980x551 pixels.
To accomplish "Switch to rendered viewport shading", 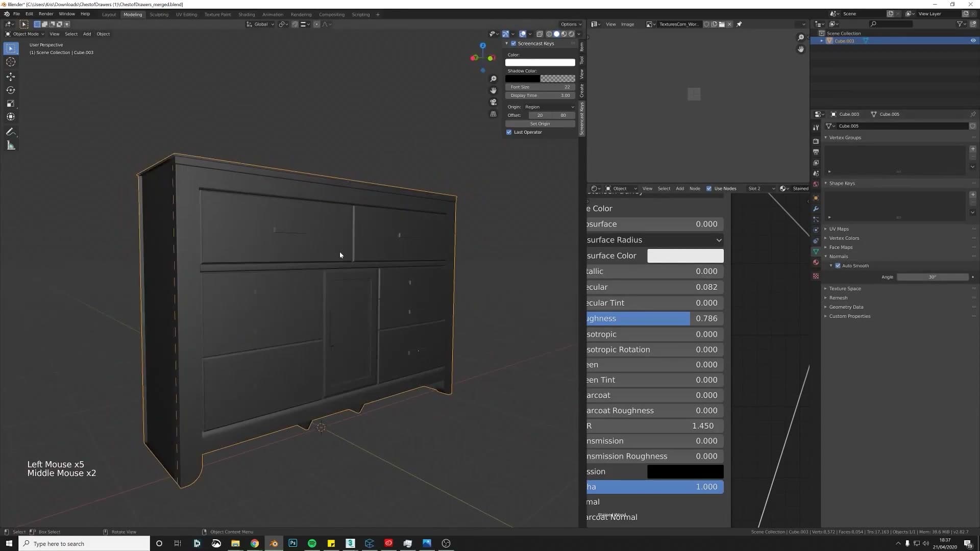I will click(x=572, y=34).
